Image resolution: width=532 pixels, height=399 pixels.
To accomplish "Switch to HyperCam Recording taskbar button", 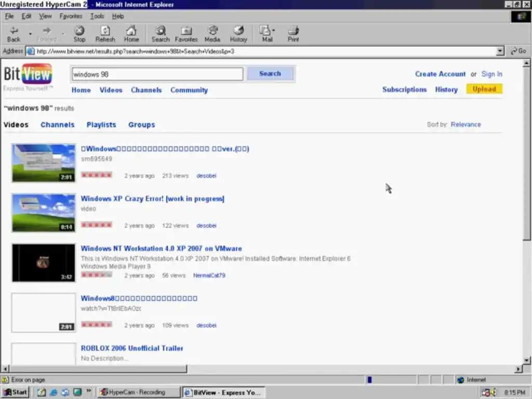I will pos(138,392).
